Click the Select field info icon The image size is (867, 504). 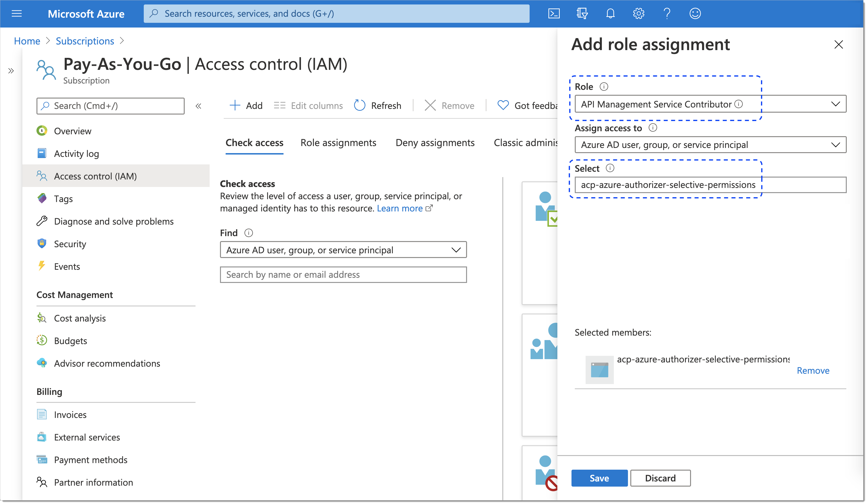[x=610, y=168]
